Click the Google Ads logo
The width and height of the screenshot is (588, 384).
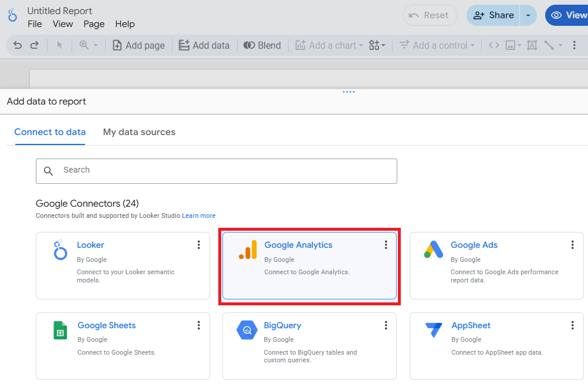point(434,250)
